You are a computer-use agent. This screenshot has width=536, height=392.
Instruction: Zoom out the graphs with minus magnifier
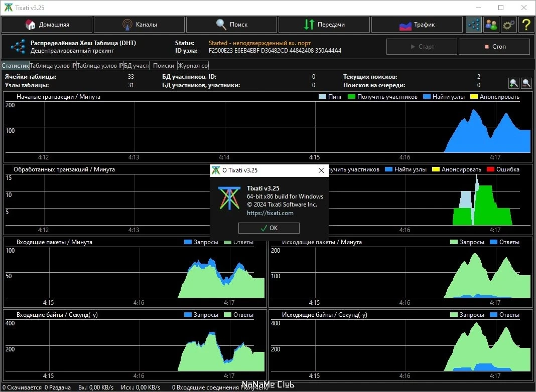[x=526, y=83]
